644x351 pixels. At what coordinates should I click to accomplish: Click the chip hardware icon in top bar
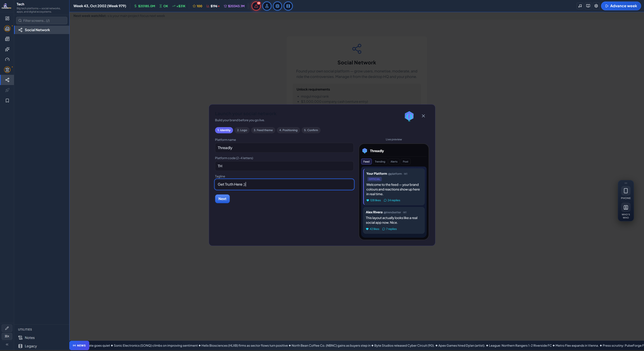pos(277,6)
